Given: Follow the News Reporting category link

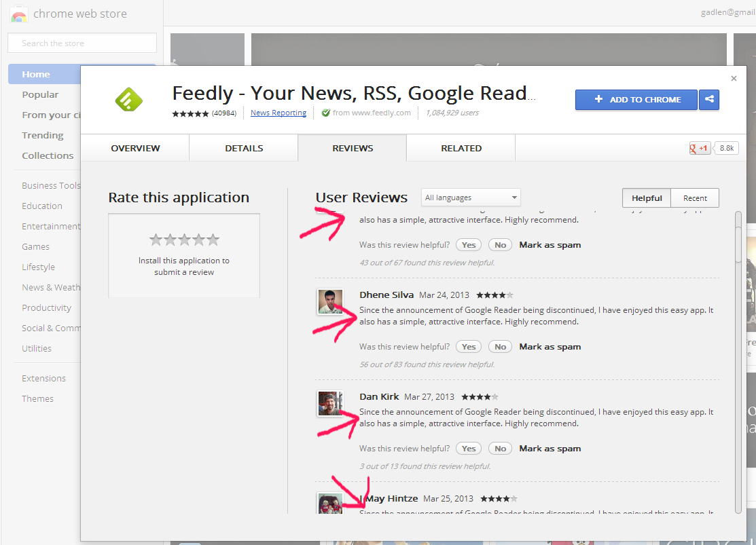Looking at the screenshot, I should [x=278, y=113].
